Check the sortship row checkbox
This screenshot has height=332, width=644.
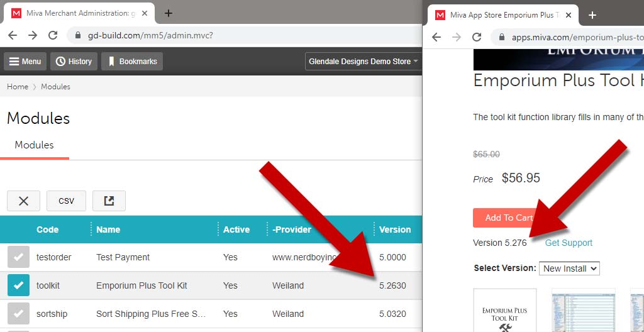coord(18,314)
